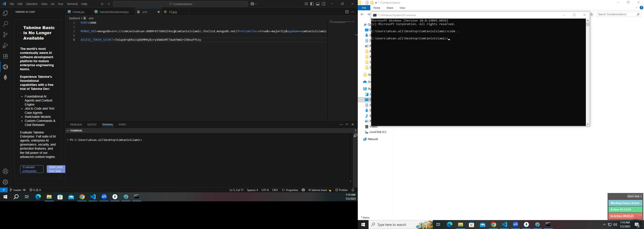The image size is (644, 229).
Task: Open VS Code Terminal menu
Action: [72, 4]
